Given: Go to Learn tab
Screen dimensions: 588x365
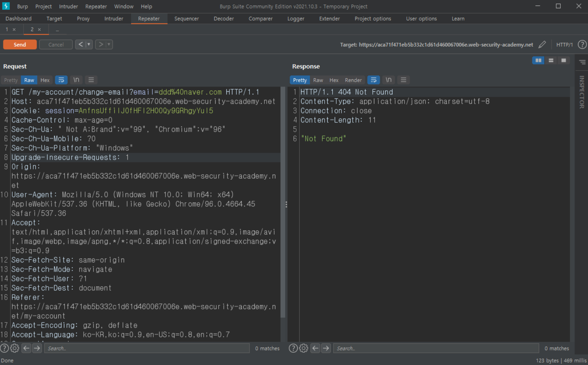Looking at the screenshot, I should pos(458,19).
